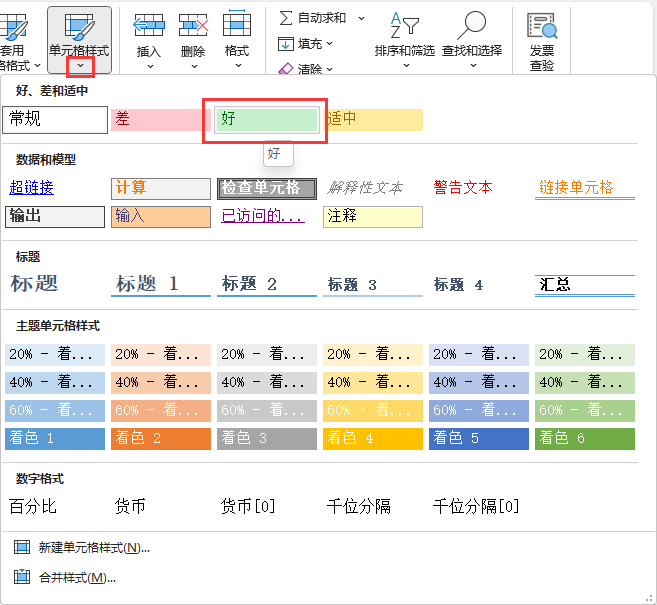Select the 输出 cell style

click(x=55, y=217)
